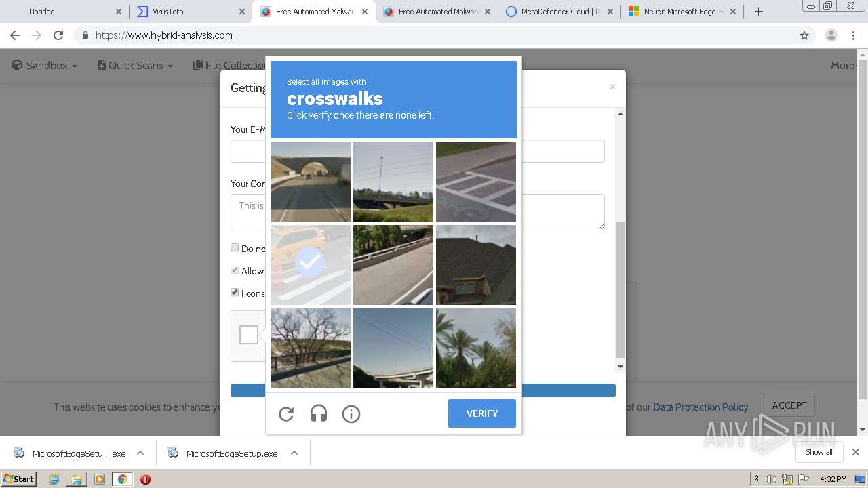
Task: Open media player taskbar icon
Action: pyautogui.click(x=100, y=479)
